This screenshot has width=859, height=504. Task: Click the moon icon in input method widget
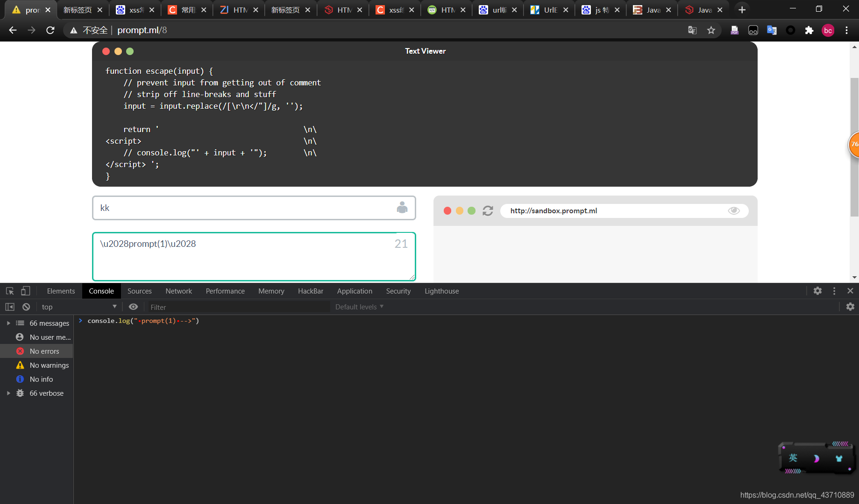(x=816, y=458)
